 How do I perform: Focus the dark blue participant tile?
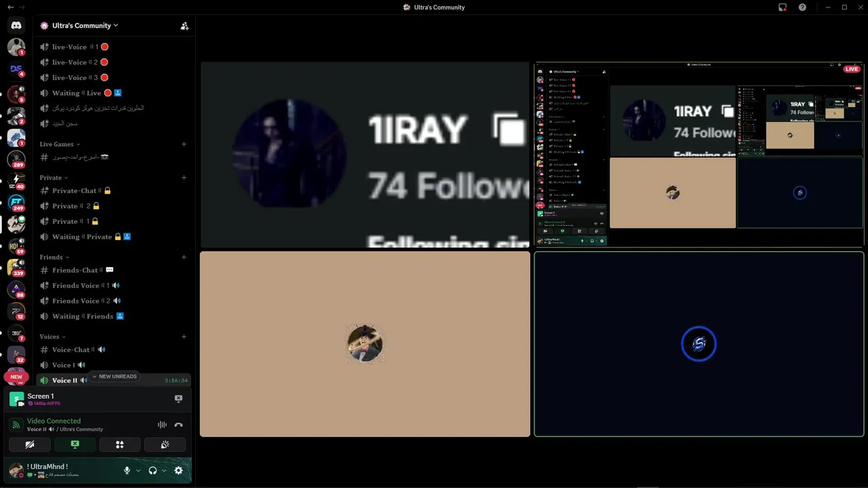coord(699,344)
